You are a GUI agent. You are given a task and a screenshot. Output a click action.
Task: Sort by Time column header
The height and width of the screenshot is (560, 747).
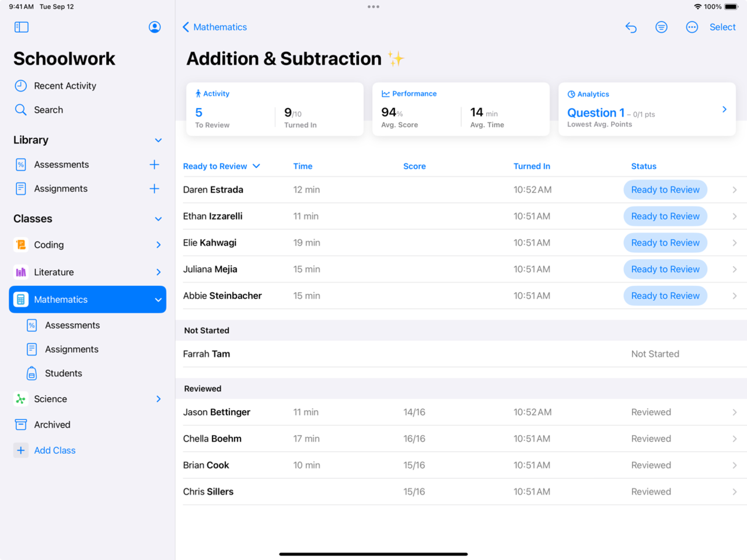(x=303, y=166)
